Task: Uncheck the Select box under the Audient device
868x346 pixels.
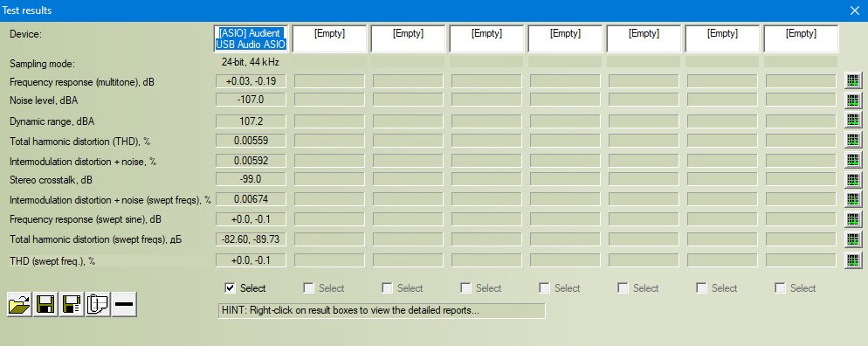Action: coord(230,287)
